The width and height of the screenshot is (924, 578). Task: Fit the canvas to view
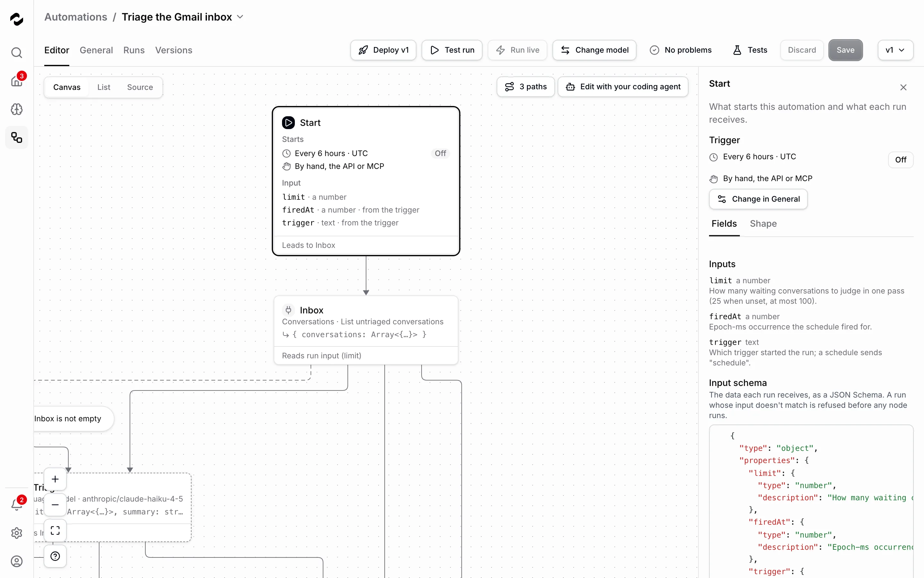pyautogui.click(x=55, y=530)
